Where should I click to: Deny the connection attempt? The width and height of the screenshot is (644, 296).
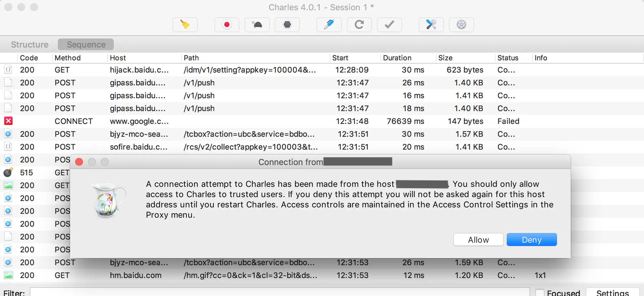tap(532, 240)
